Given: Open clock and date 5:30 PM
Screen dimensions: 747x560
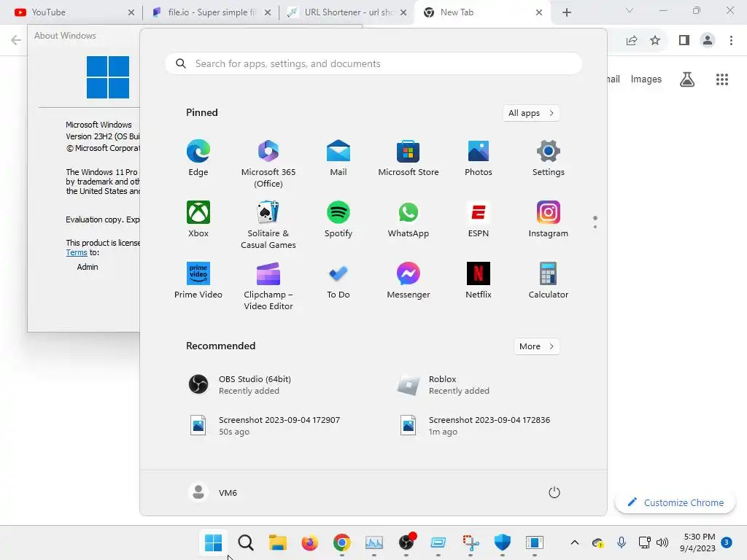Looking at the screenshot, I should click(699, 542).
